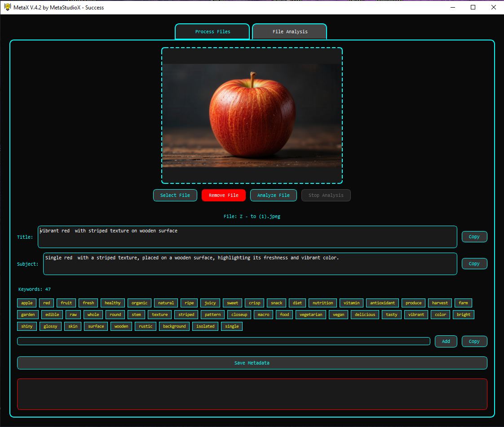This screenshot has height=427, width=504.
Task: Select the 'red' keyword tag
Action: (x=47, y=303)
